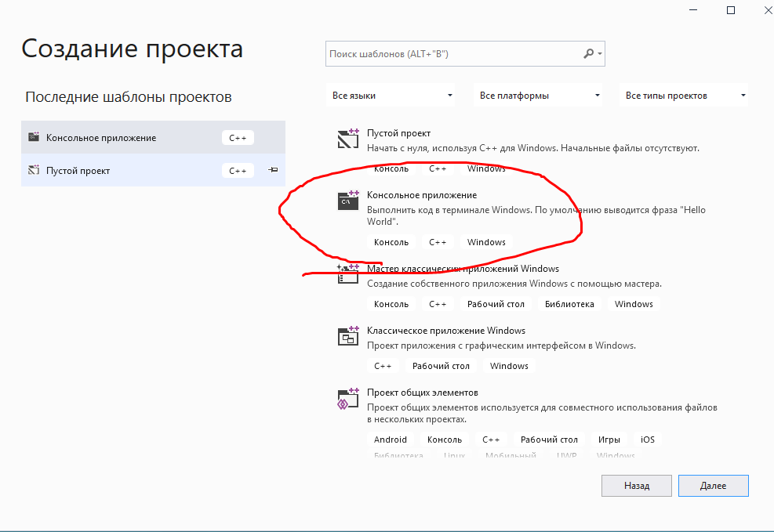The width and height of the screenshot is (774, 532).
Task: Click the Классическое приложение Windows template icon
Action: pyautogui.click(x=348, y=337)
